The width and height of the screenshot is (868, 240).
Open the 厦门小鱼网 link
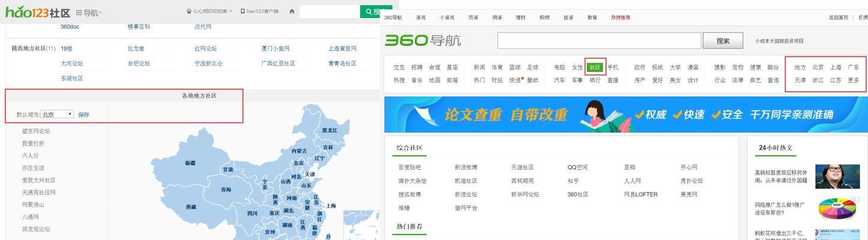(275, 49)
